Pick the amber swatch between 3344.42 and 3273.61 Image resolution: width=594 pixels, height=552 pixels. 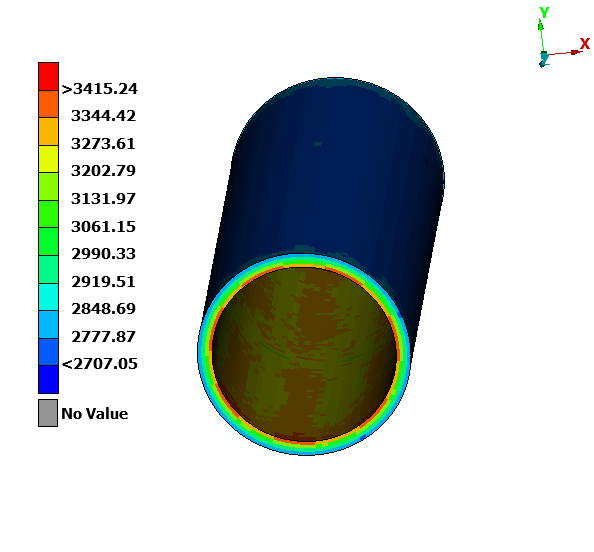click(x=48, y=131)
